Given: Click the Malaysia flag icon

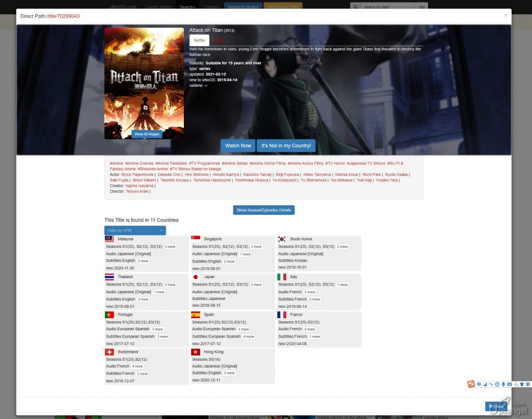Looking at the screenshot, I should pos(109,239).
